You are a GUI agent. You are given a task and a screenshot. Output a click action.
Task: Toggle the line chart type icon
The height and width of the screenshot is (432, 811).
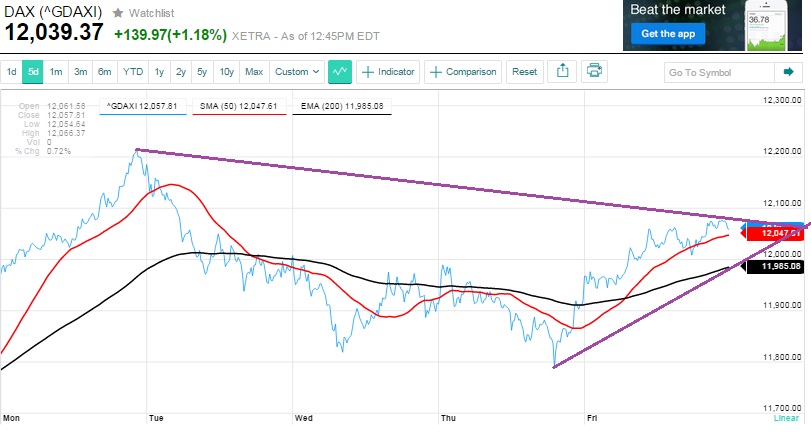point(340,72)
